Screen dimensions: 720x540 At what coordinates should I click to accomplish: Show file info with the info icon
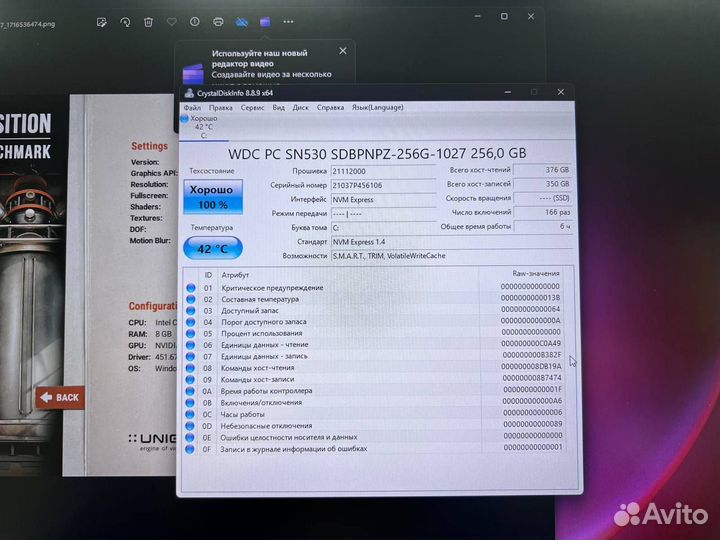click(x=195, y=22)
